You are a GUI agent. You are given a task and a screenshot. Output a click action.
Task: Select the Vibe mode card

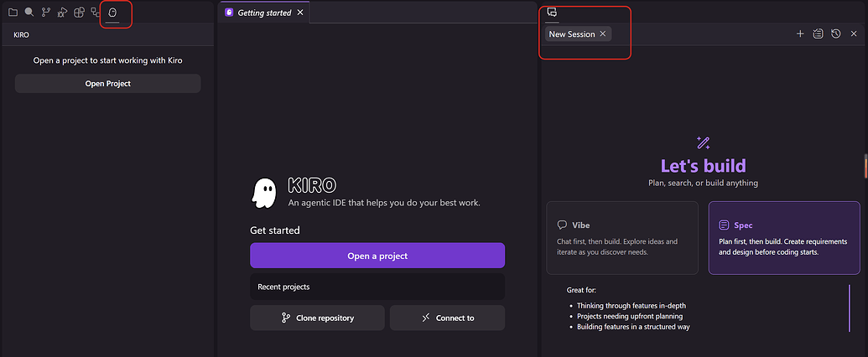pyautogui.click(x=622, y=238)
